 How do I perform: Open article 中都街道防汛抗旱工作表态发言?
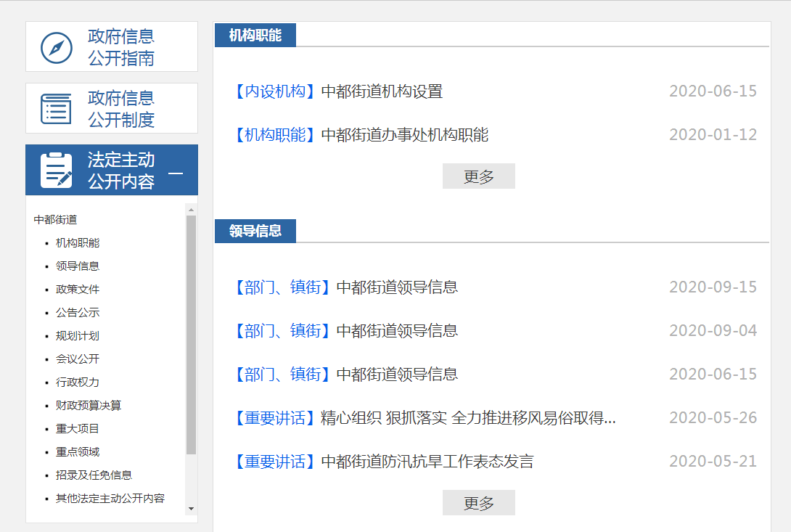427,462
